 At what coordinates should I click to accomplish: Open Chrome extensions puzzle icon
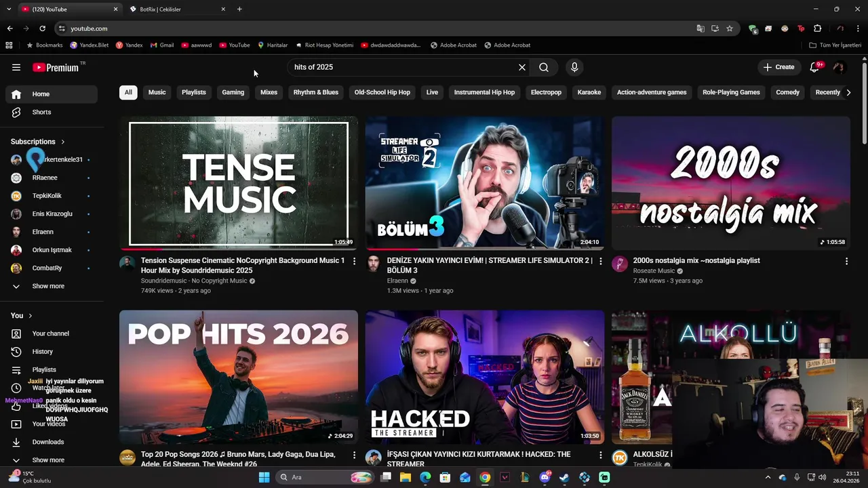[x=817, y=28]
